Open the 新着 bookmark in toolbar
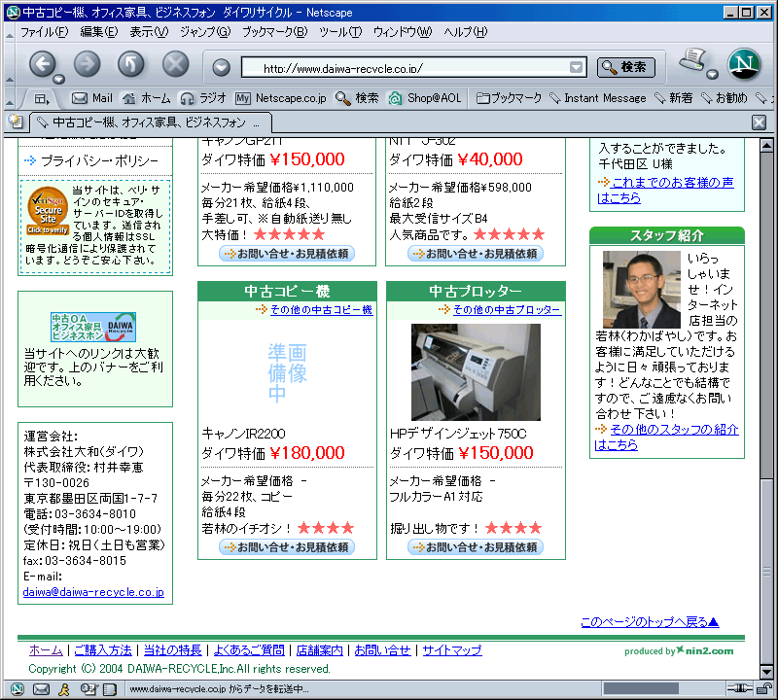Image resolution: width=778 pixels, height=700 pixels. [x=674, y=98]
